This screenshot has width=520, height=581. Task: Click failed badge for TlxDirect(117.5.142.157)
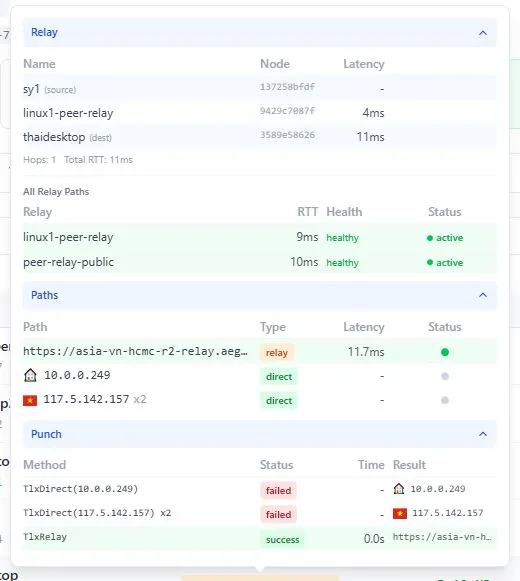(x=278, y=514)
